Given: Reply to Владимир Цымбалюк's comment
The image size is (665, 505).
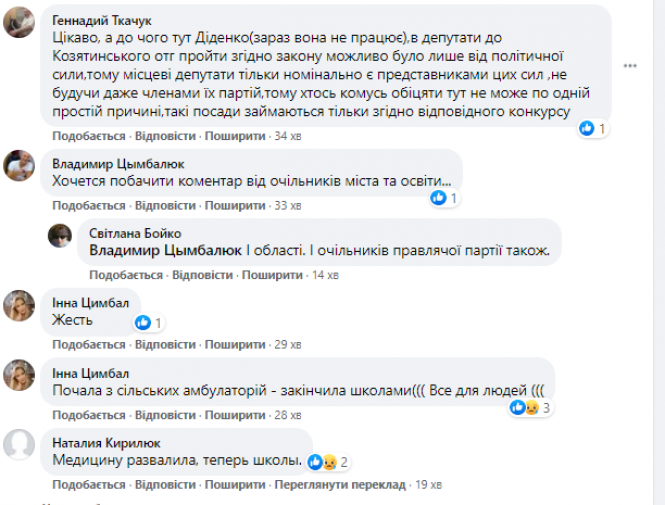Looking at the screenshot, I should coord(165,206).
